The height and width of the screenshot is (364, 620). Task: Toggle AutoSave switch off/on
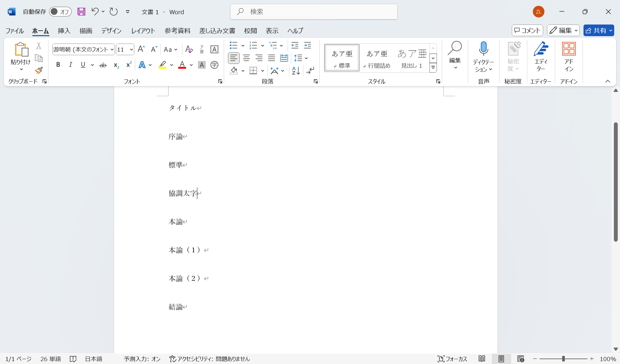pyautogui.click(x=60, y=12)
